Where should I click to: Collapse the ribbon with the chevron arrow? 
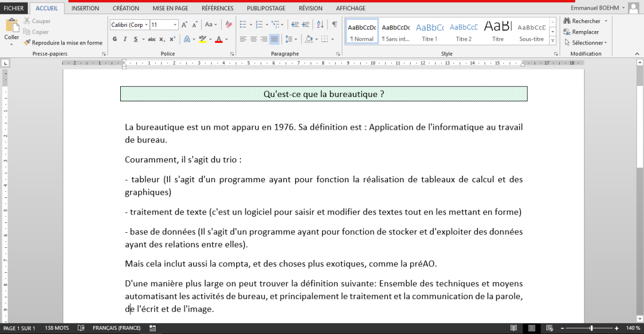[636, 54]
